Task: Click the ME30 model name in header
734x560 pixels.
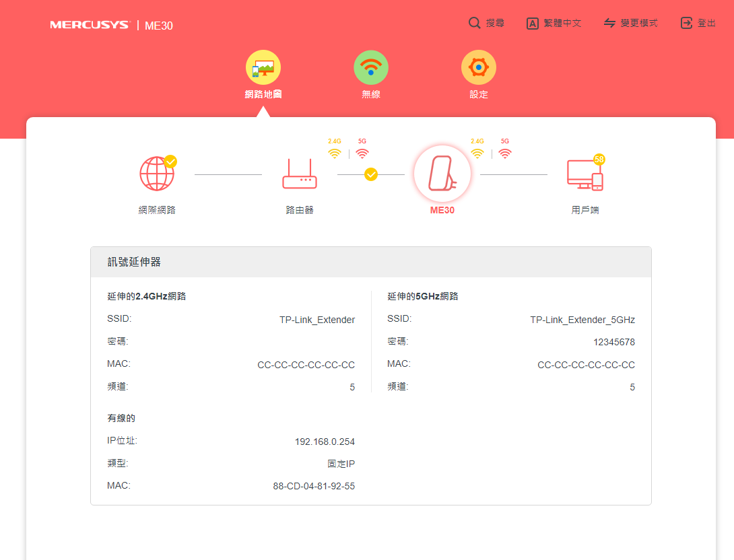Action: coord(159,26)
